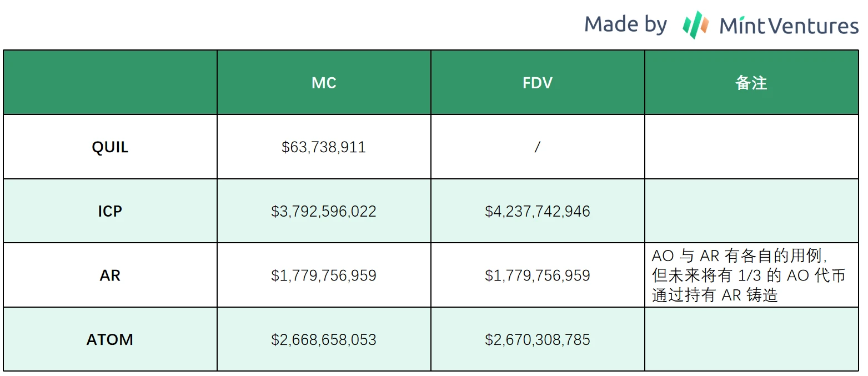Select ICP market cap $3,792,596,022
This screenshot has width=868, height=376.
point(324,211)
